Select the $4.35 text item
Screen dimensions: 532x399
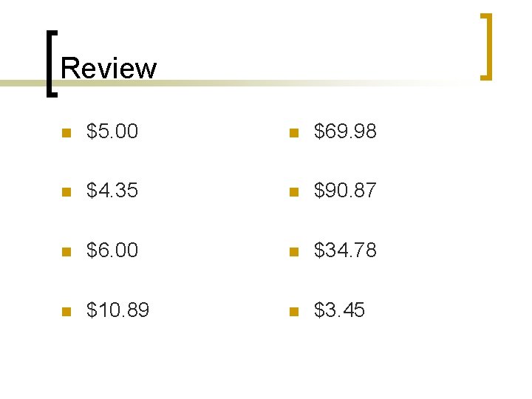click(x=112, y=190)
